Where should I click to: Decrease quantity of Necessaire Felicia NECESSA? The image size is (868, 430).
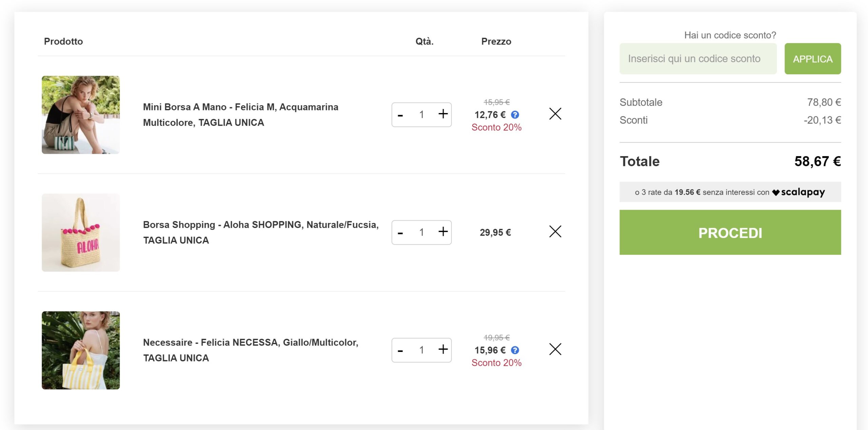(400, 351)
